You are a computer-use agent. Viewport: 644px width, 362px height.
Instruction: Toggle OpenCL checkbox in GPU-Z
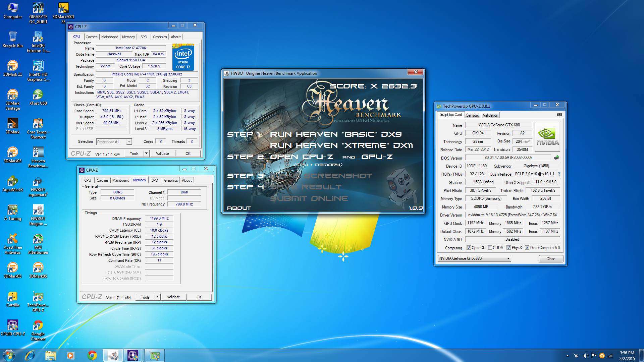pos(469,248)
